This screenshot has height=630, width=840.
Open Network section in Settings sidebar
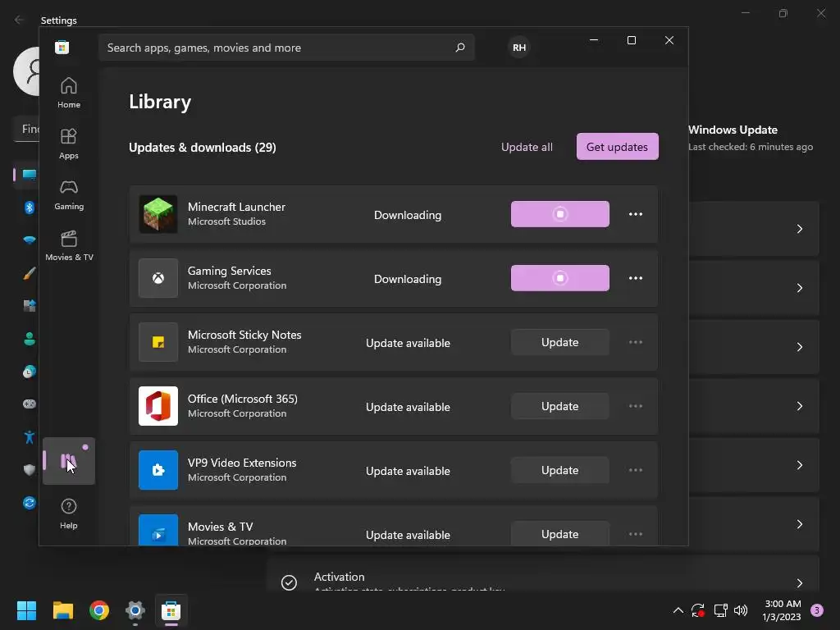coord(29,240)
